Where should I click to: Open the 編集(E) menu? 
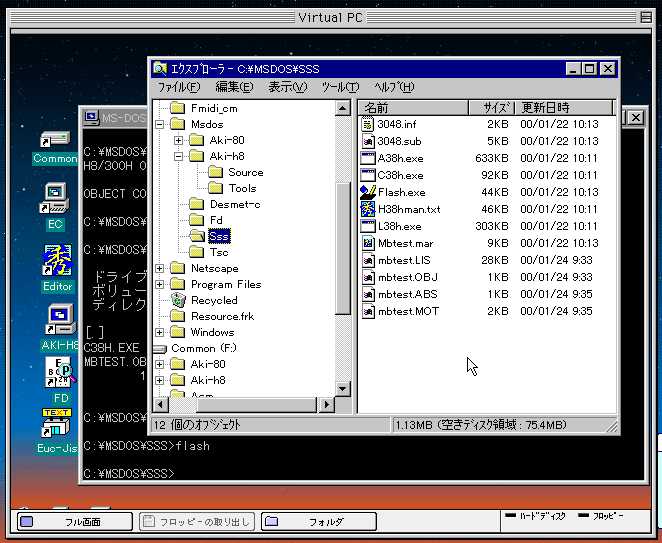click(x=234, y=87)
